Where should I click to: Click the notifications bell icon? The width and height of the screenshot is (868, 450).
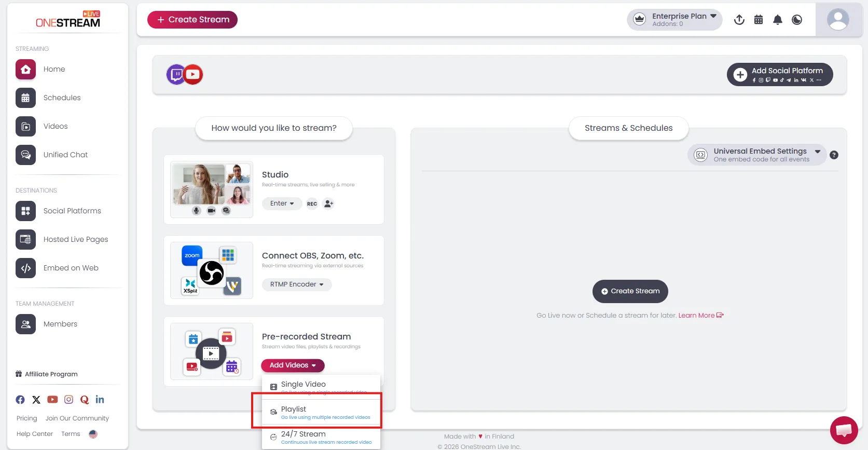pyautogui.click(x=777, y=20)
